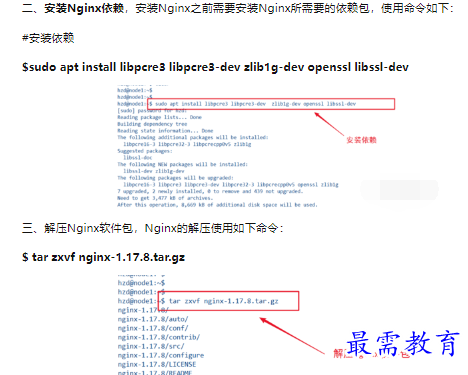Image resolution: width=468 pixels, height=375 pixels.
Task: Click the 'Suggested packages:' line in screenshot
Action: [x=145, y=151]
